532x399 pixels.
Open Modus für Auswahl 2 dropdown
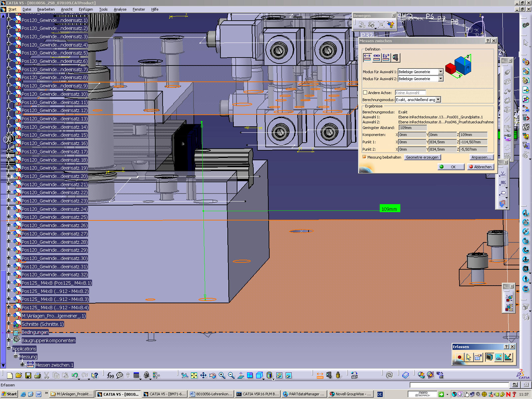441,79
